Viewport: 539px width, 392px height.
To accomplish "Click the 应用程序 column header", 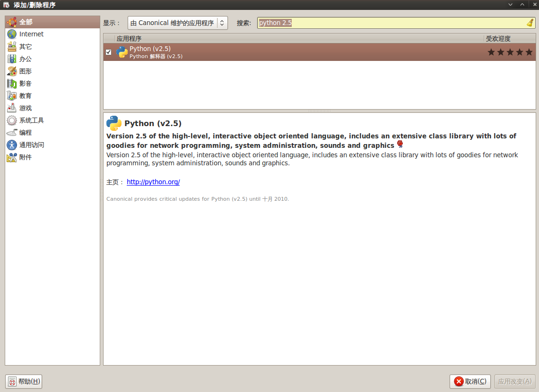I will [299, 38].
